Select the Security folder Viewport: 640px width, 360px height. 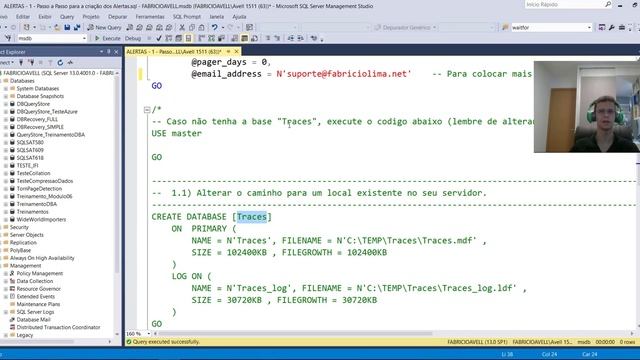click(19, 227)
